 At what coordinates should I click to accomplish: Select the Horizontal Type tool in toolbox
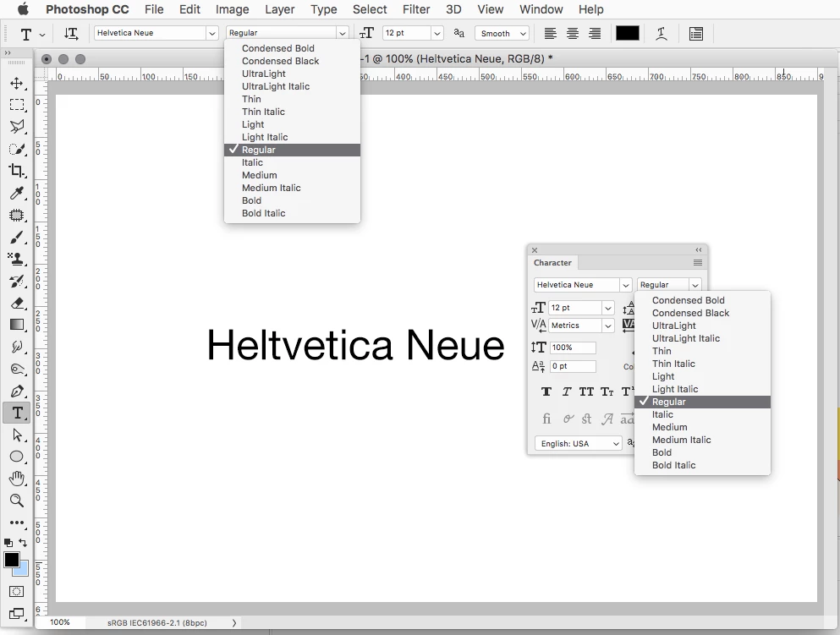point(17,413)
